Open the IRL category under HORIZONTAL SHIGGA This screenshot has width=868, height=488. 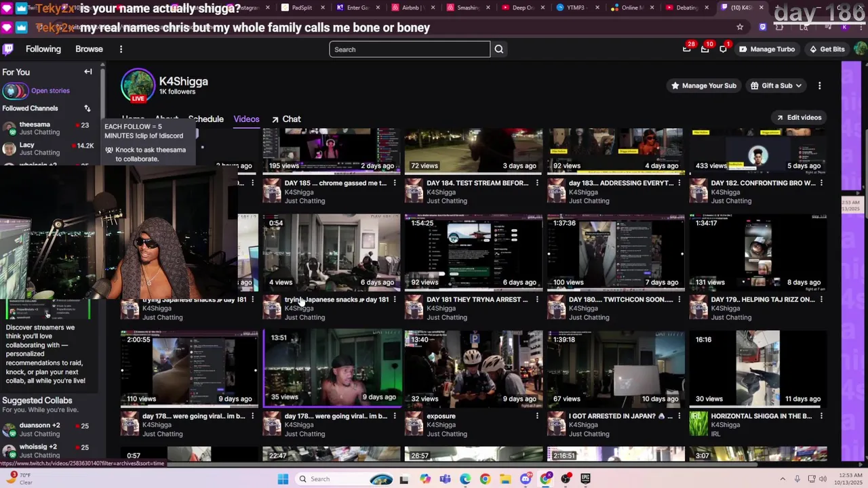click(715, 434)
